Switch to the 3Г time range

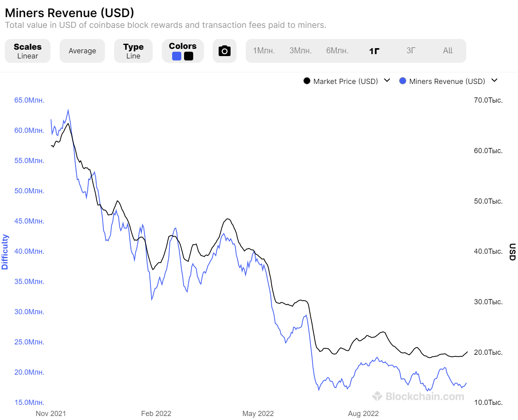[411, 51]
